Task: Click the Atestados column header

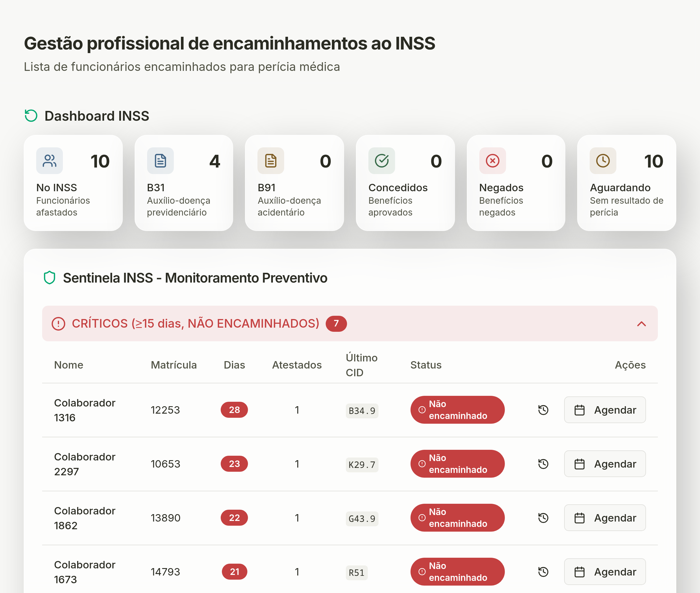Action: coord(297,365)
